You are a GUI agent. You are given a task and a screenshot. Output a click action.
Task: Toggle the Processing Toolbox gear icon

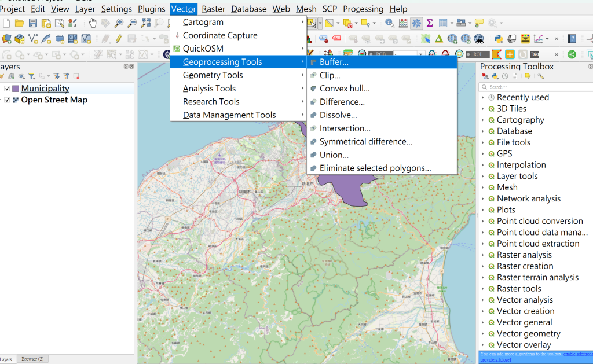pos(416,23)
